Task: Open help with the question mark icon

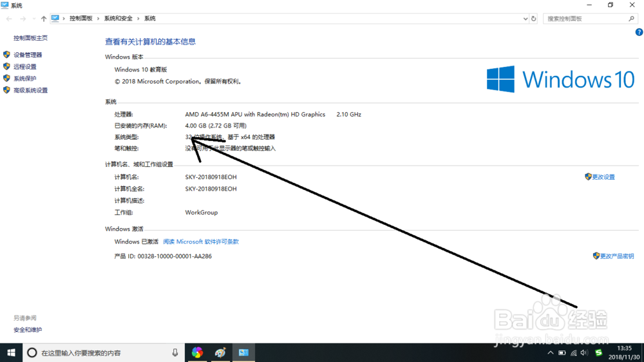Action: pos(639,32)
